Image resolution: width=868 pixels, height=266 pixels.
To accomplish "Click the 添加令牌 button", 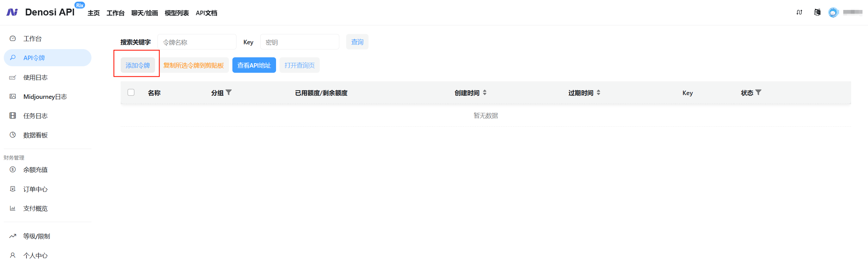I will [x=138, y=65].
